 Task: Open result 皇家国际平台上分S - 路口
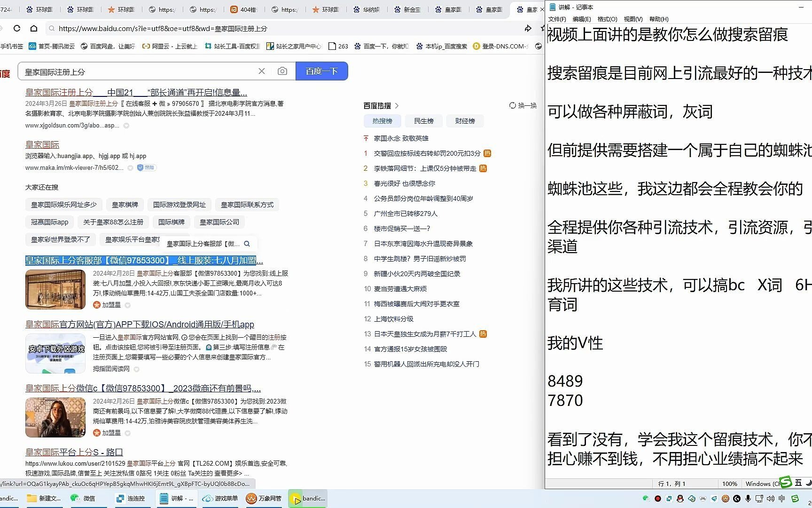click(x=74, y=452)
